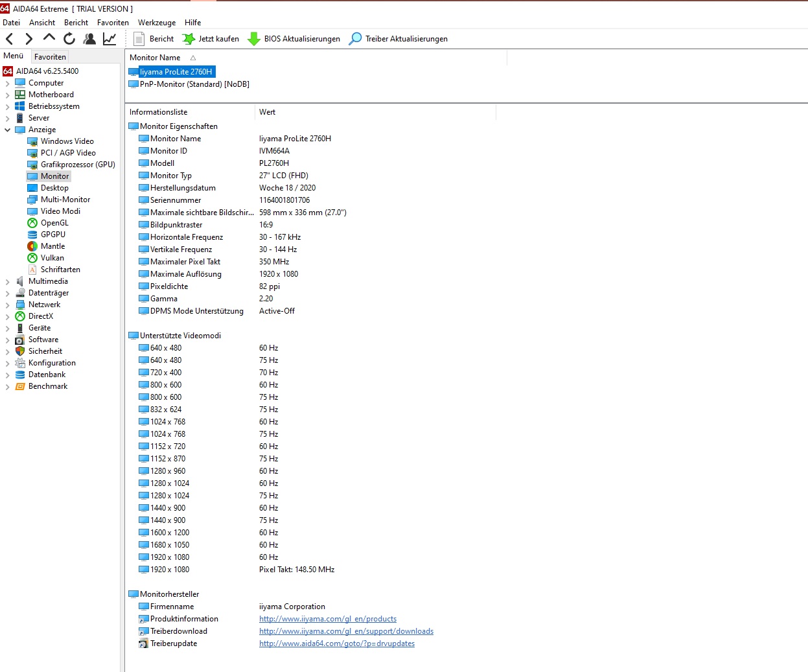Select PnP-Monitor (Standard) [NoDB] entry
This screenshot has width=808, height=672.
194,84
